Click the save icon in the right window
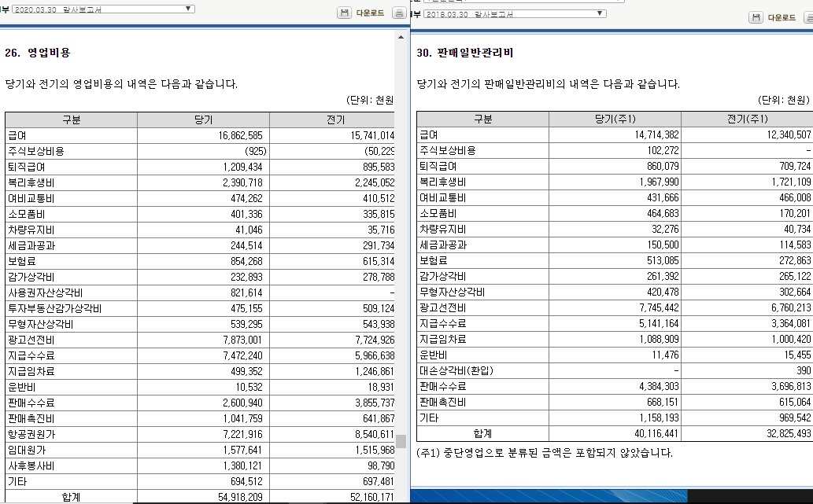 coord(756,17)
